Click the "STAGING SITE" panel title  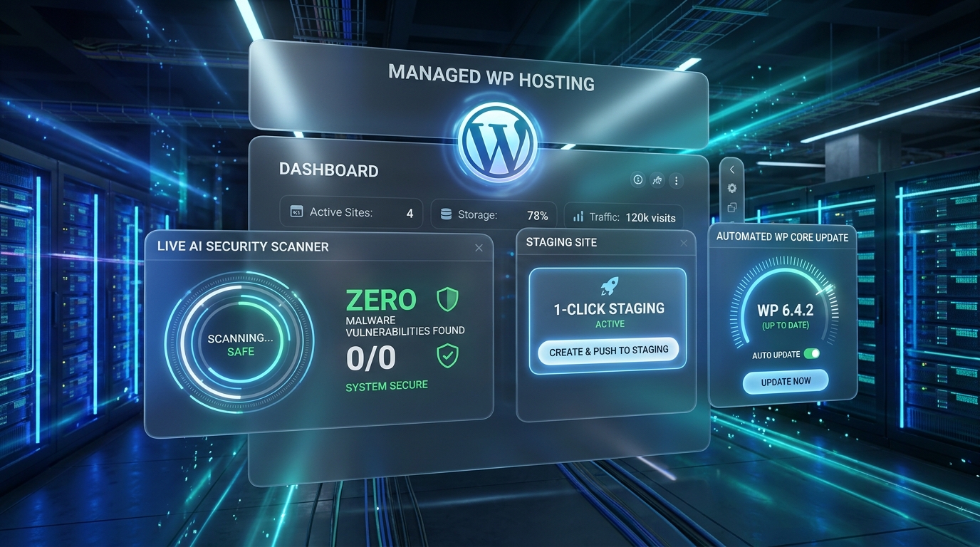coord(561,242)
